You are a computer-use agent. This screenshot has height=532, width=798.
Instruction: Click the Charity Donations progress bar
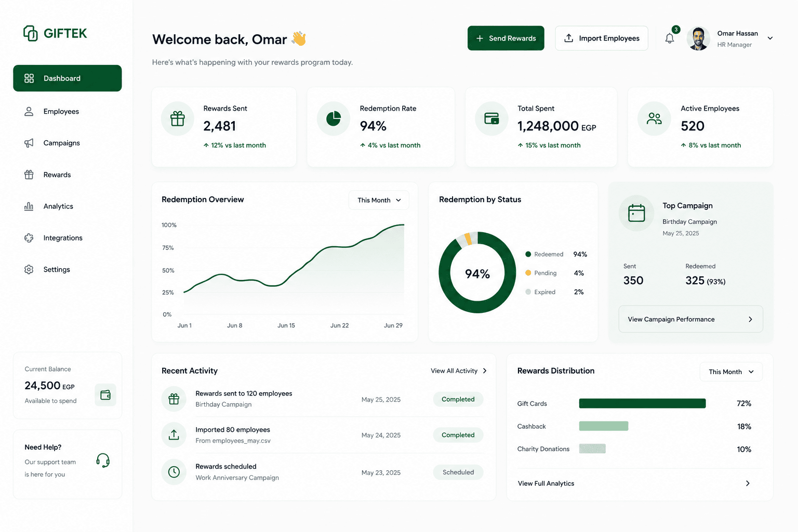(x=592, y=448)
